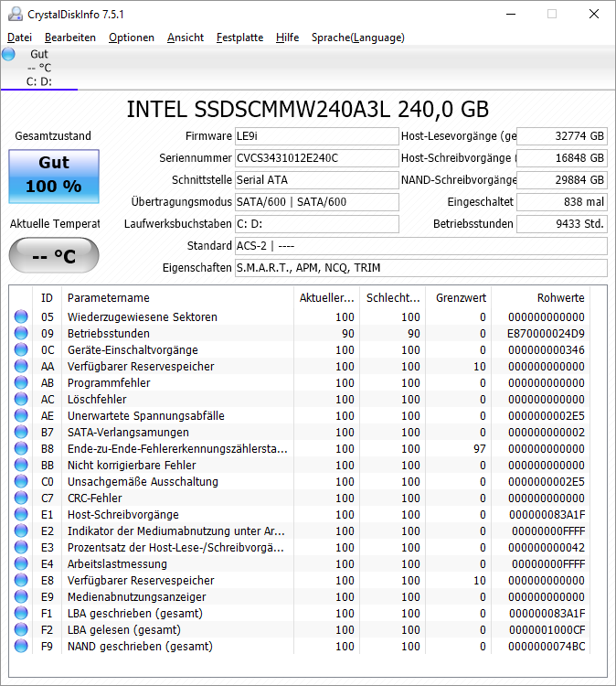Click the ID column header
This screenshot has width=616, height=686.
click(x=48, y=297)
